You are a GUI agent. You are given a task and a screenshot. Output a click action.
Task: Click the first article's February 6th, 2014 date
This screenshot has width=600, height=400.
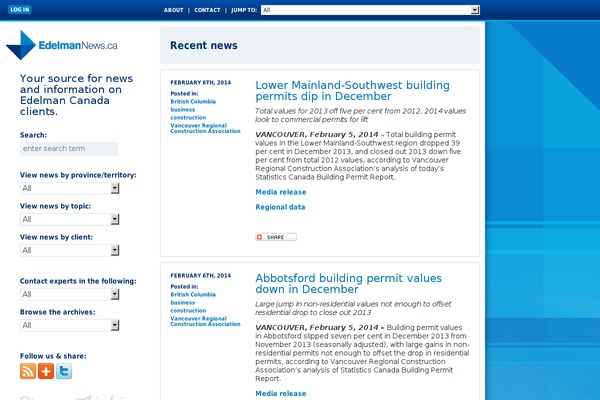201,82
